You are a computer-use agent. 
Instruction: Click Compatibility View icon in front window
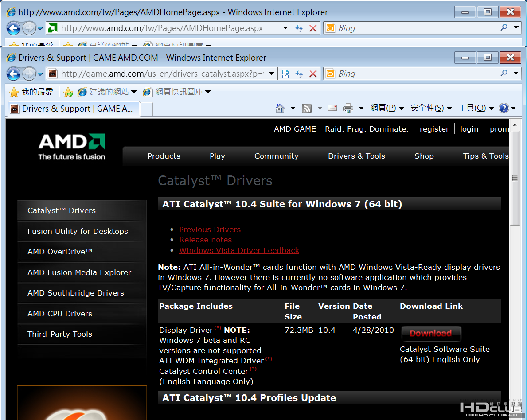click(x=285, y=74)
